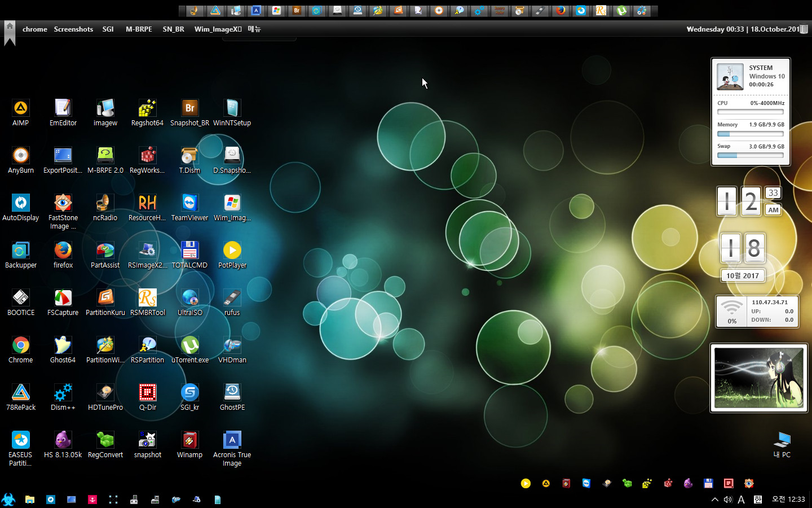Launch the GhostPE desktop shortcut

click(x=232, y=397)
